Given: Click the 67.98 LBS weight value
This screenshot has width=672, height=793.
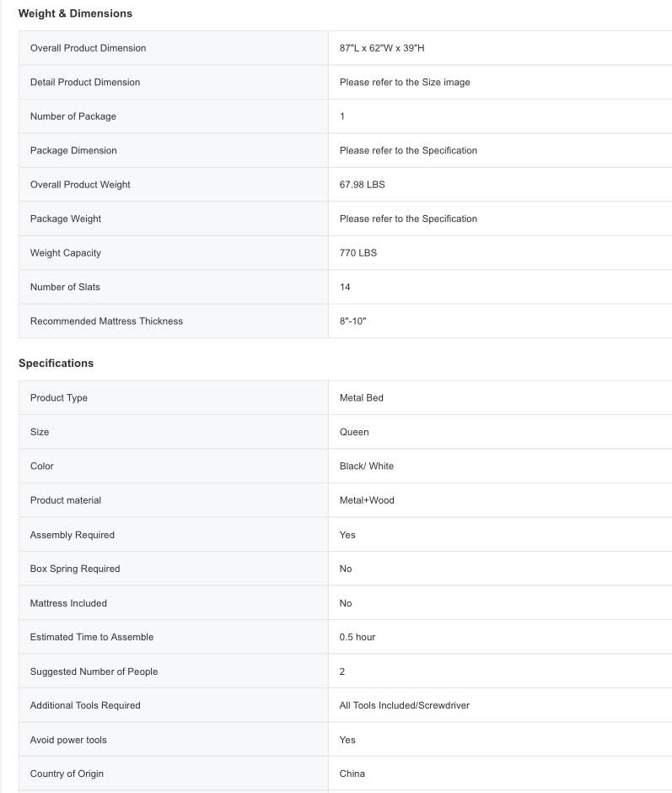Looking at the screenshot, I should [362, 185].
